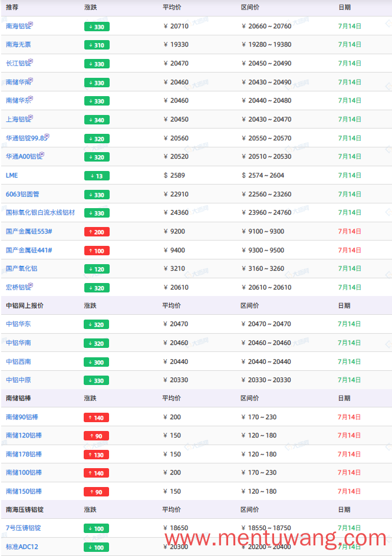Click the chart icon beside 长江铝锭
This screenshot has width=392, height=556.
(x=31, y=61)
